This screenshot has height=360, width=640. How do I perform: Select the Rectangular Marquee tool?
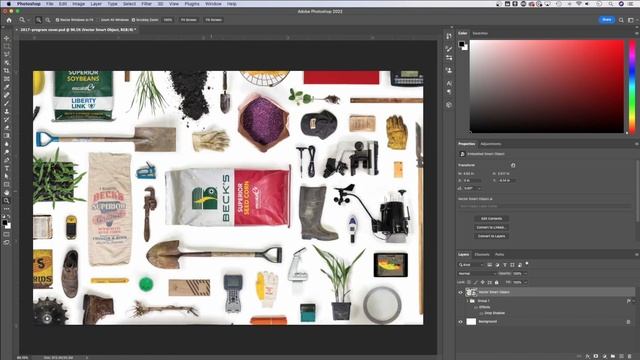[x=7, y=46]
